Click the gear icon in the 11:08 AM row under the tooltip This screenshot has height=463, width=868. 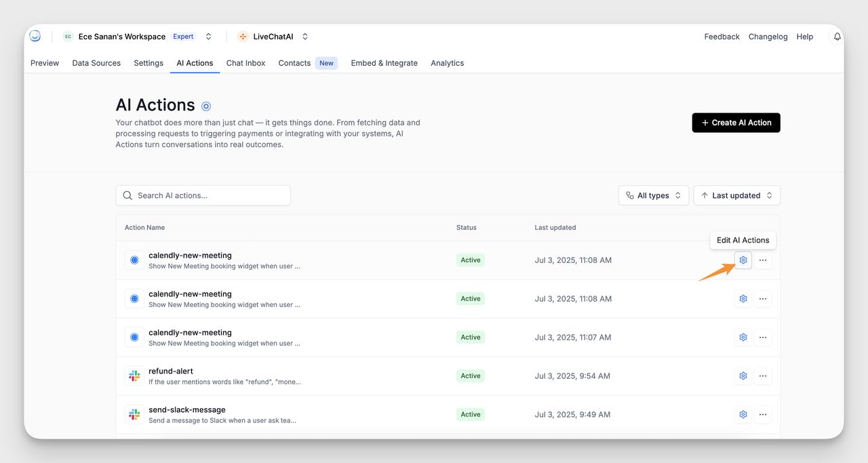coord(743,260)
